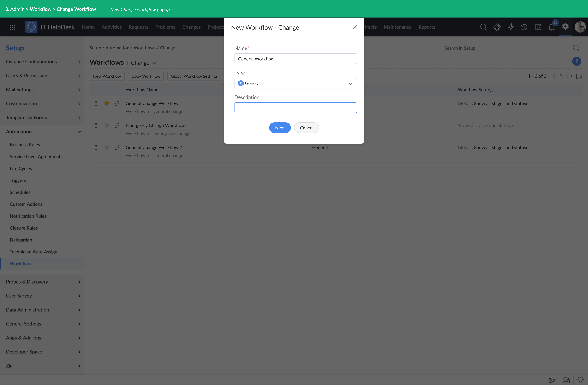This screenshot has width=588, height=385.
Task: Close the New Workflow - Change popup
Action: pos(355,27)
